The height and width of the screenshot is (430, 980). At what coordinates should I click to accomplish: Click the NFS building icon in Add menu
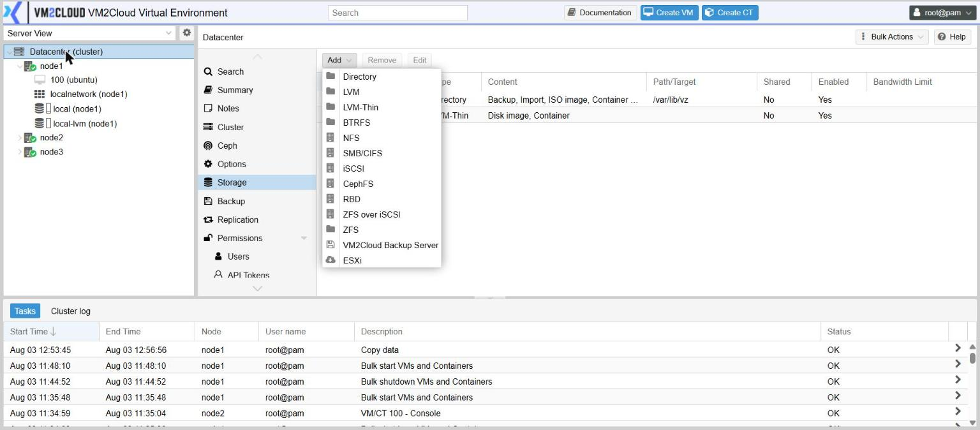(330, 138)
